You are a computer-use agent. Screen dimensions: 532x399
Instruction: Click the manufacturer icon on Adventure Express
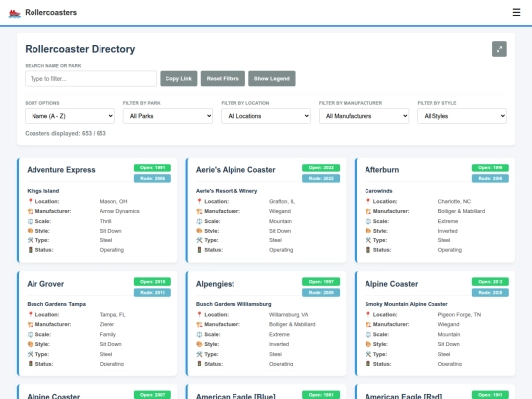(31, 211)
